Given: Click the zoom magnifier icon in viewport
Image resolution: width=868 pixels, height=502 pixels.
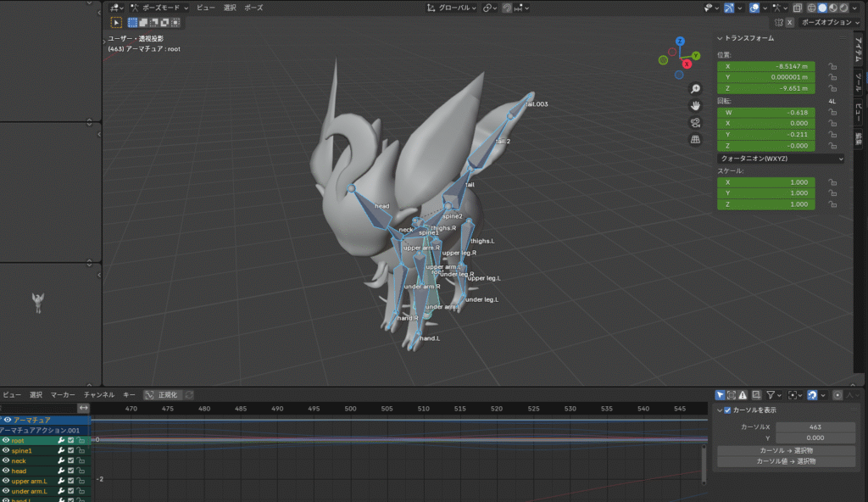Looking at the screenshot, I should pos(696,89).
